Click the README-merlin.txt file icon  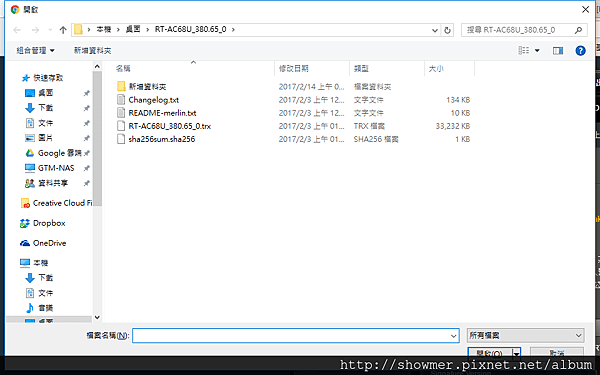tap(121, 113)
